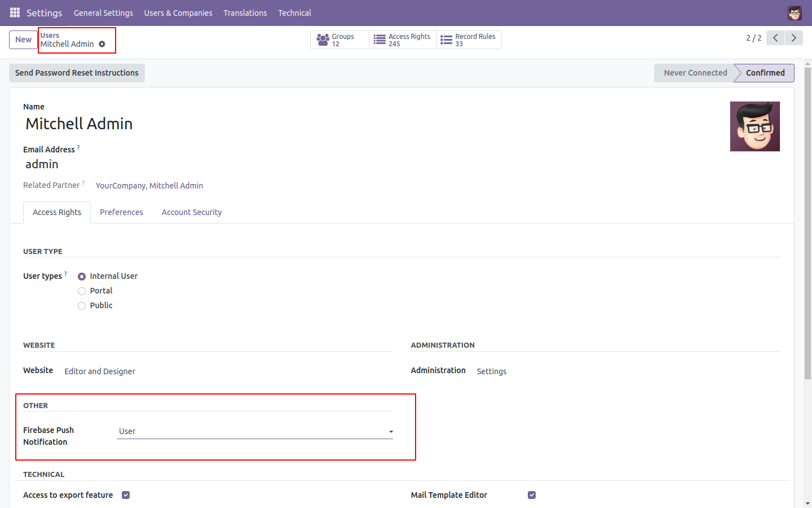Select the Portal user type
Screen dimensions: 812x508
pos(82,291)
